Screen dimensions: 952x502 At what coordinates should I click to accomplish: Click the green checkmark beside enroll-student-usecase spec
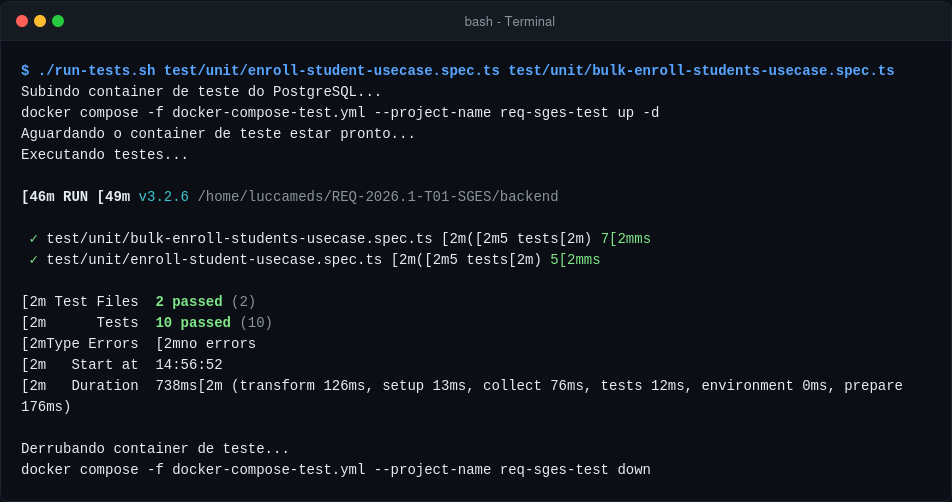point(33,260)
